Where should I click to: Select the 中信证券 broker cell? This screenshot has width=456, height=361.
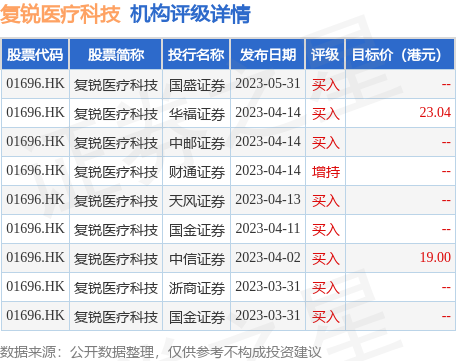[x=197, y=259]
